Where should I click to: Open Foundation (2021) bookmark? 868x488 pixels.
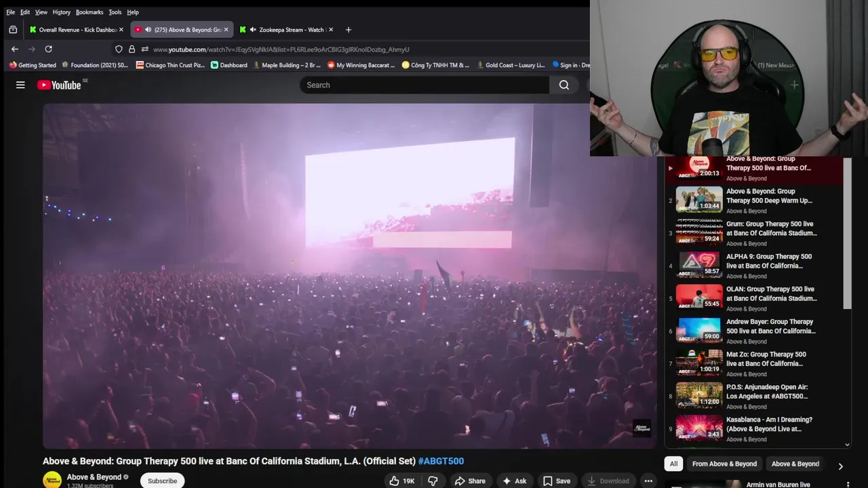pos(95,65)
